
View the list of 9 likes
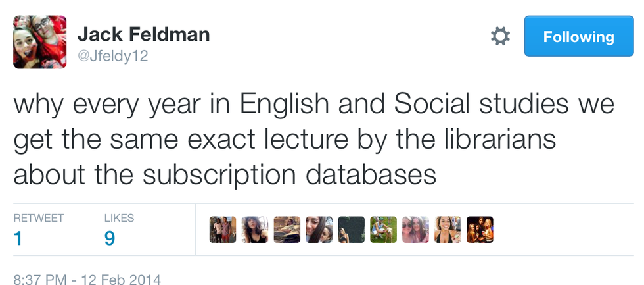coord(110,238)
